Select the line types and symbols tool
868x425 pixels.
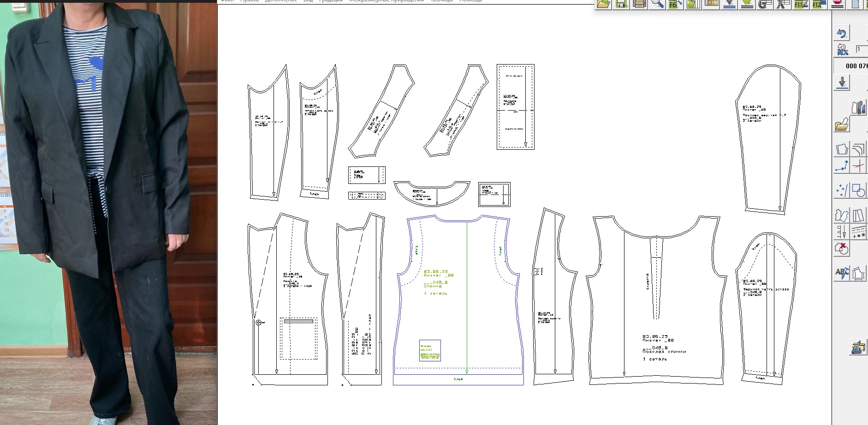(x=858, y=232)
